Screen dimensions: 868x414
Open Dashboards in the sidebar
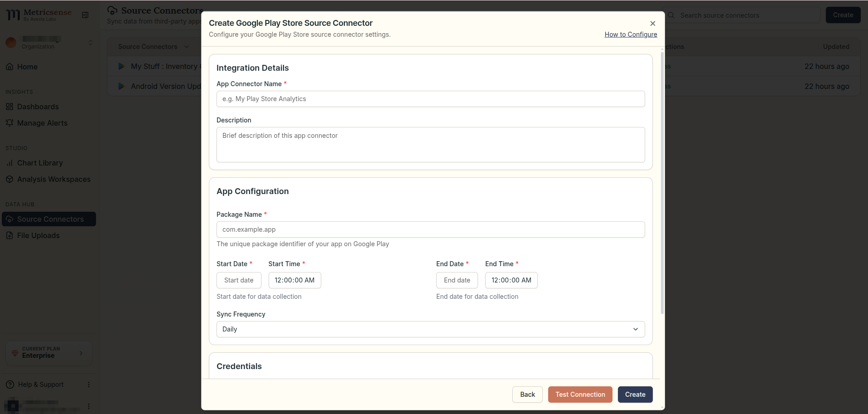tap(49, 107)
